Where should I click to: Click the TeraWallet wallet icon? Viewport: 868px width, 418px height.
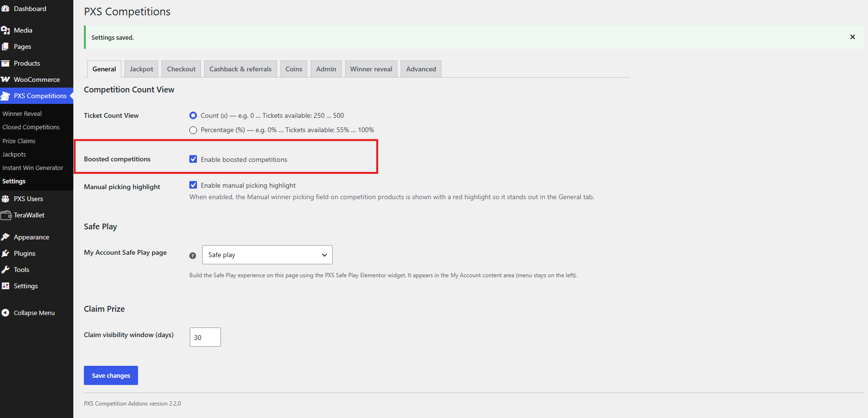click(x=6, y=215)
